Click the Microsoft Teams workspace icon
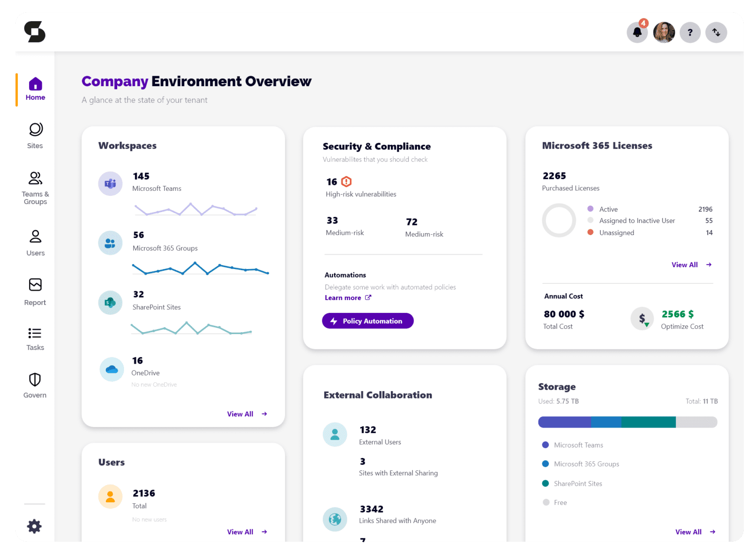The width and height of the screenshot is (756, 554). [110, 184]
